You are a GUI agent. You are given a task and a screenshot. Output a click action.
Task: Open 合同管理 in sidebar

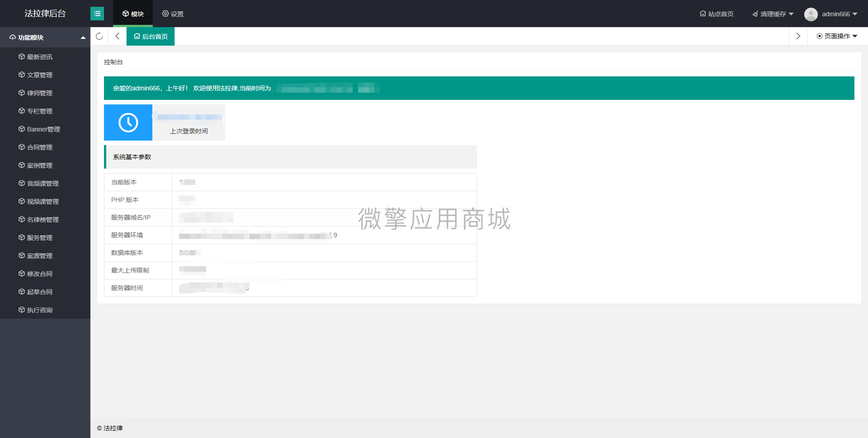[45, 147]
